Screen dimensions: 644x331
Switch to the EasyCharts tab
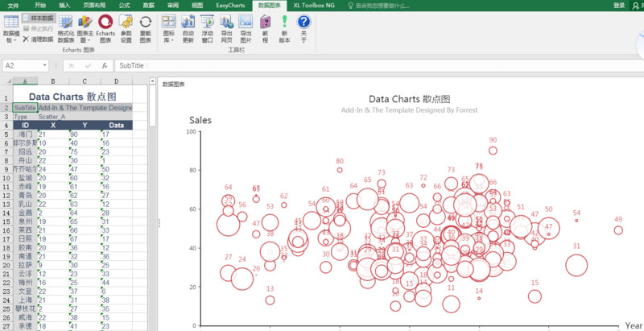click(230, 6)
